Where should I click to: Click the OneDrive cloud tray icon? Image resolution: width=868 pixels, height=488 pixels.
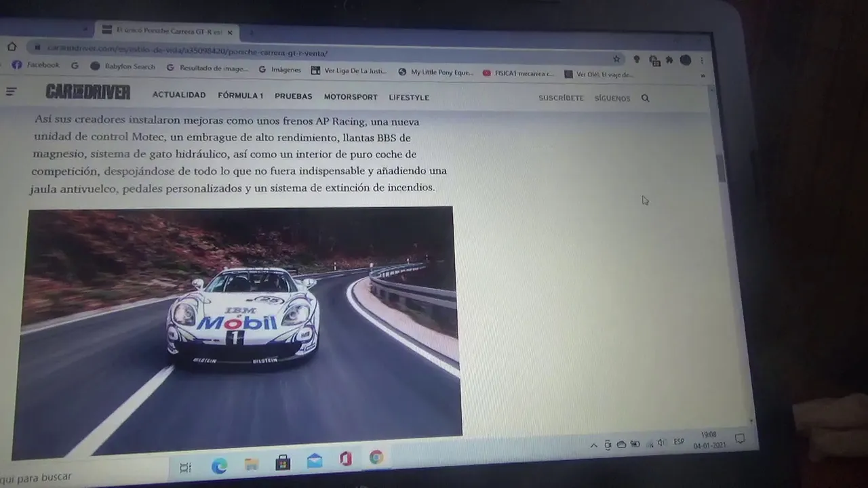(621, 445)
